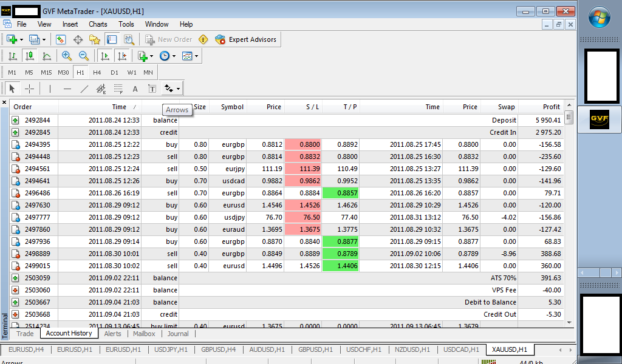Click the icon for order 2496486
Screen dimensions: 622x364
[x=15, y=194]
